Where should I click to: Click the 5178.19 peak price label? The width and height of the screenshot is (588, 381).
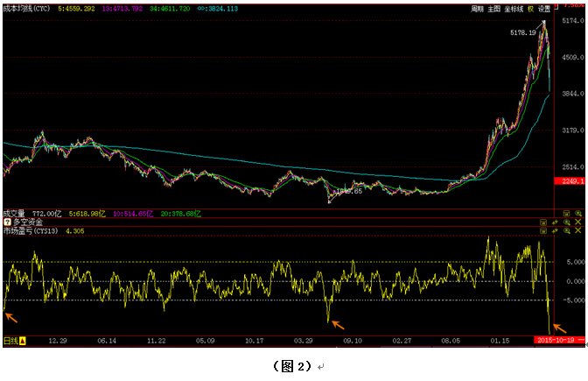(x=523, y=32)
